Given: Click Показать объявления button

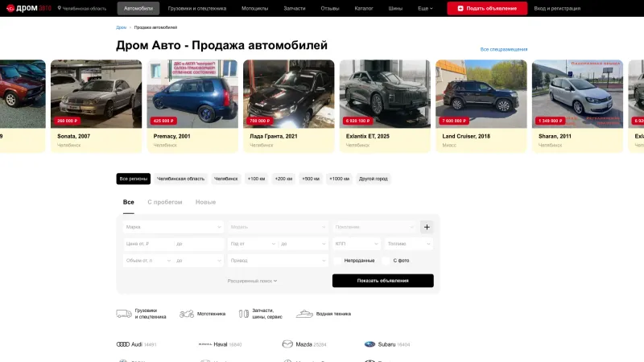Looking at the screenshot, I should (x=383, y=281).
